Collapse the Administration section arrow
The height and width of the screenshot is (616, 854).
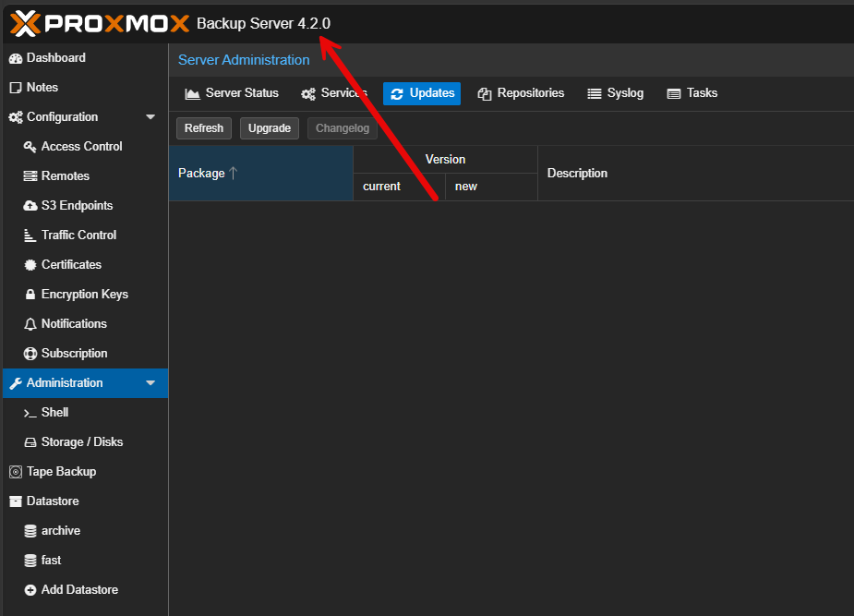[x=150, y=383]
